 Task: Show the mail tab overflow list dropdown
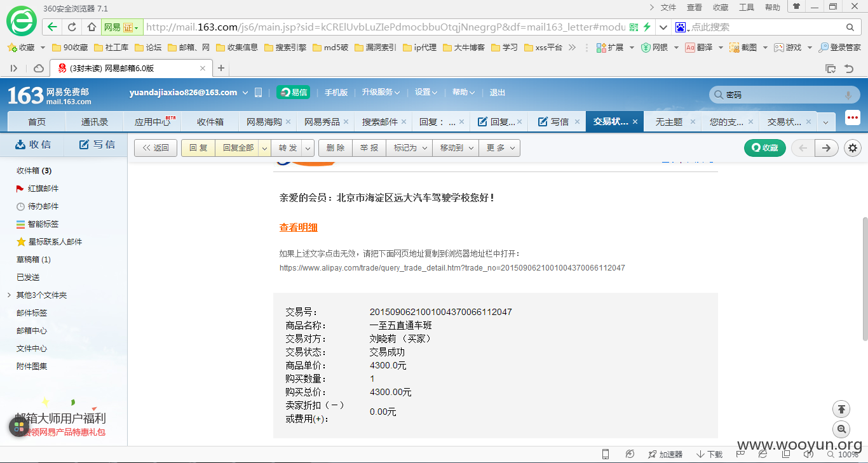click(825, 122)
